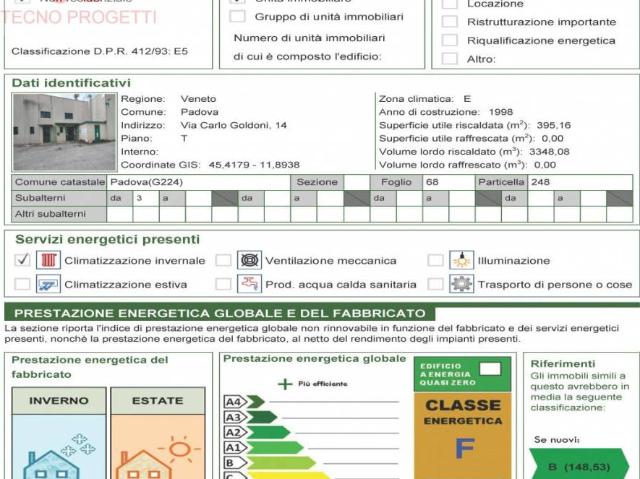The width and height of the screenshot is (640, 479).
Task: Click the Comune value Padova
Action: [200, 112]
